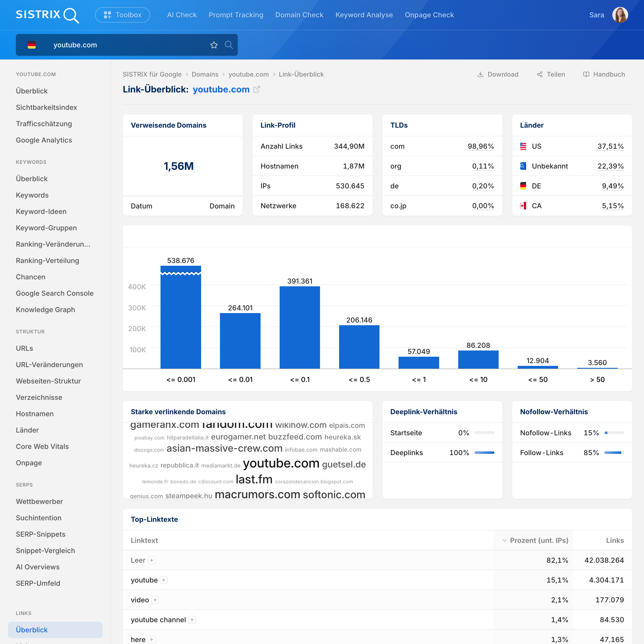Open Keyword-Ideen in sidebar
This screenshot has height=644, width=644.
coord(41,211)
